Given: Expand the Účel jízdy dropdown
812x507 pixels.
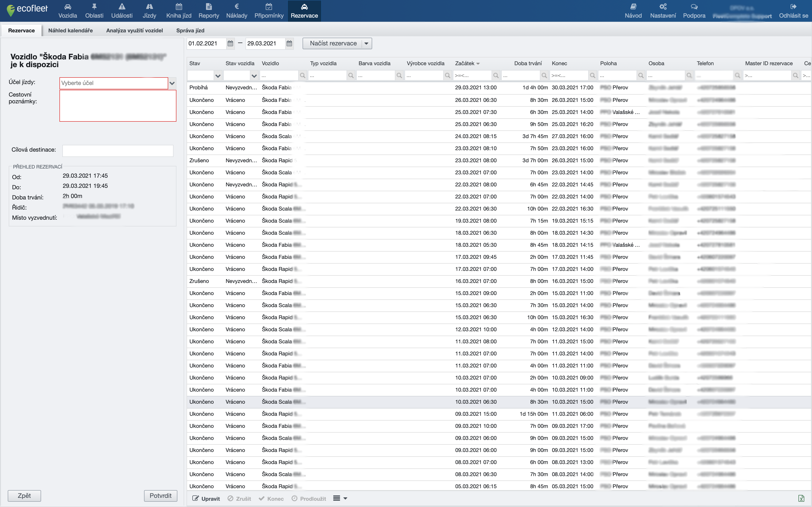Looking at the screenshot, I should click(172, 83).
